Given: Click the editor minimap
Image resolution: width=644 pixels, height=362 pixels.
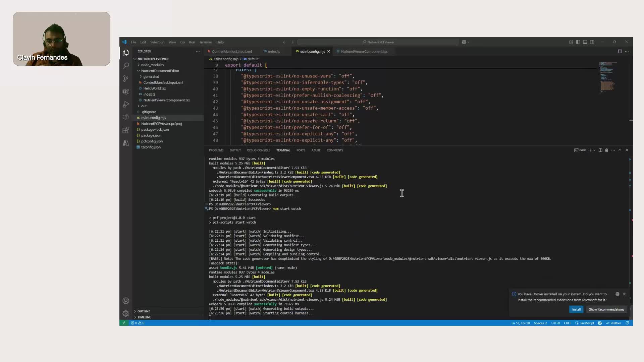Looking at the screenshot, I should (x=607, y=77).
